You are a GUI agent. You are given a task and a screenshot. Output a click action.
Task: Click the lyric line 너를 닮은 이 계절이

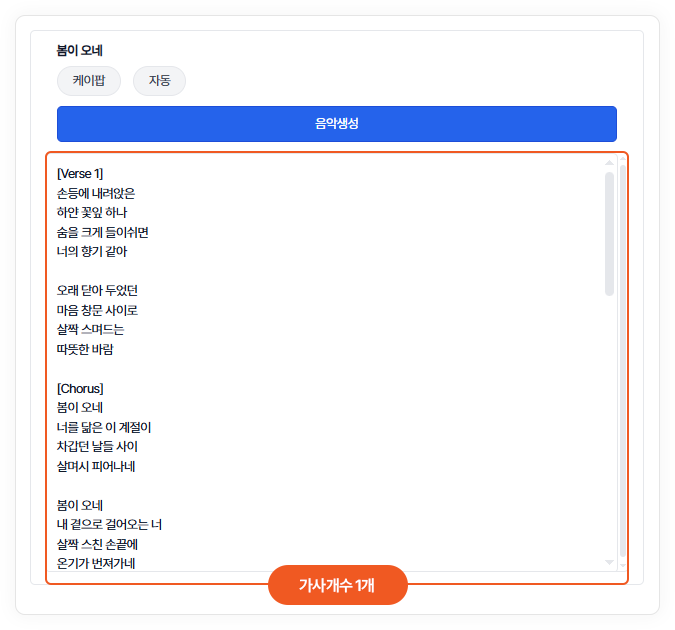[104, 427]
